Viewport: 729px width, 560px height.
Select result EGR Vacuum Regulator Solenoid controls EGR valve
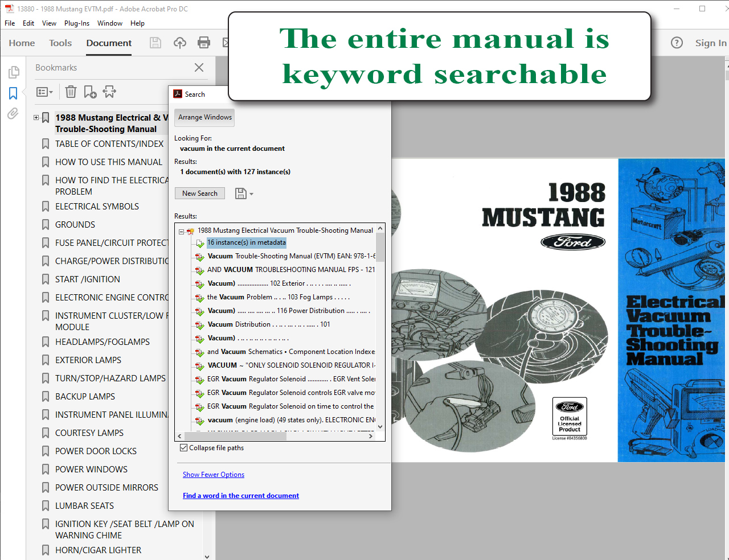290,393
